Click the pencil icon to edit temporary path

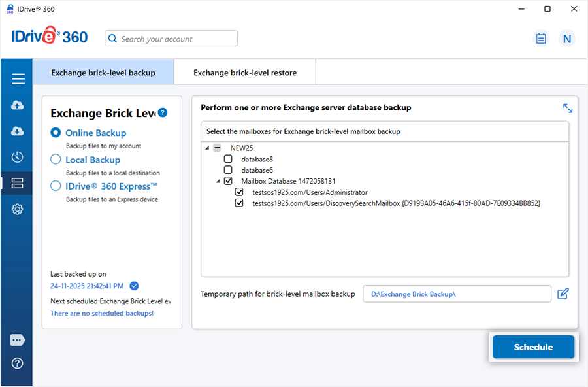563,294
